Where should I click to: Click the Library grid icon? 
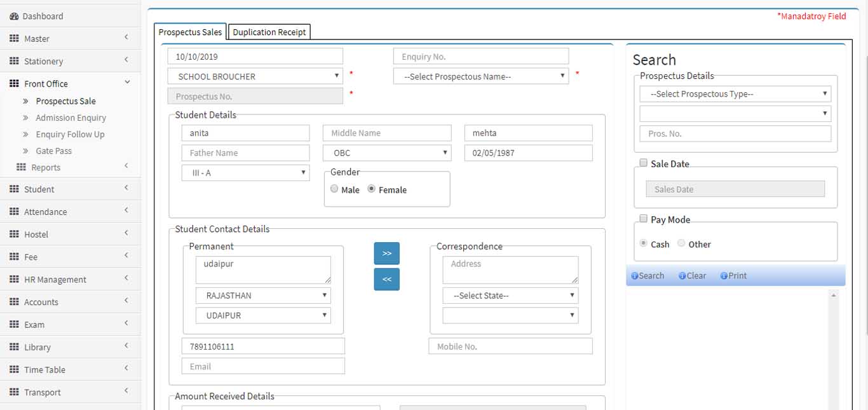[14, 347]
